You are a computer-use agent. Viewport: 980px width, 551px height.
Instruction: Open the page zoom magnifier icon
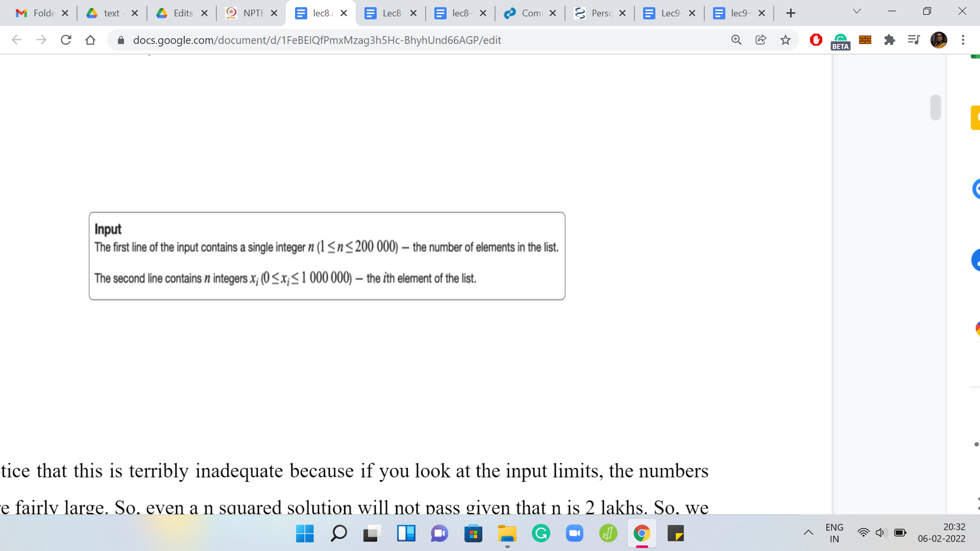[x=736, y=40]
